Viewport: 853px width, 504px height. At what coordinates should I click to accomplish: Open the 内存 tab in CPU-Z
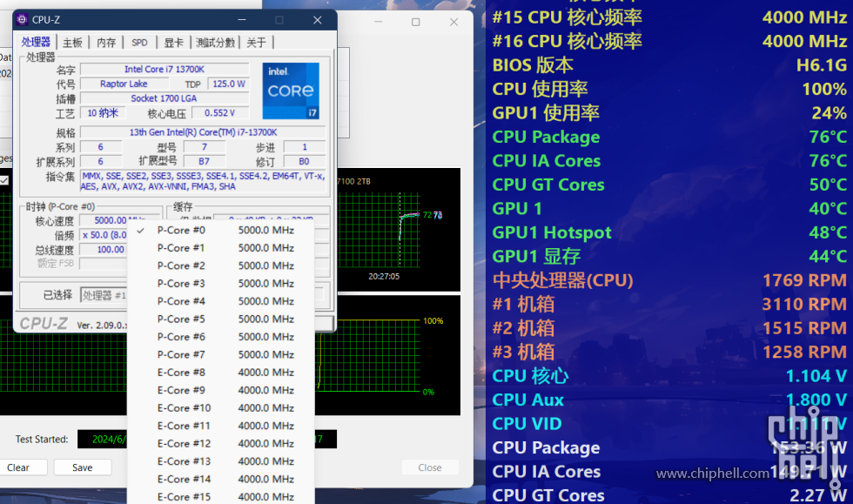[x=106, y=43]
